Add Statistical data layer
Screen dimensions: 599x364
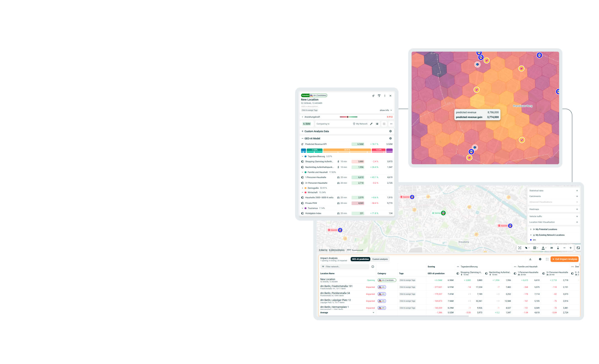tap(577, 191)
